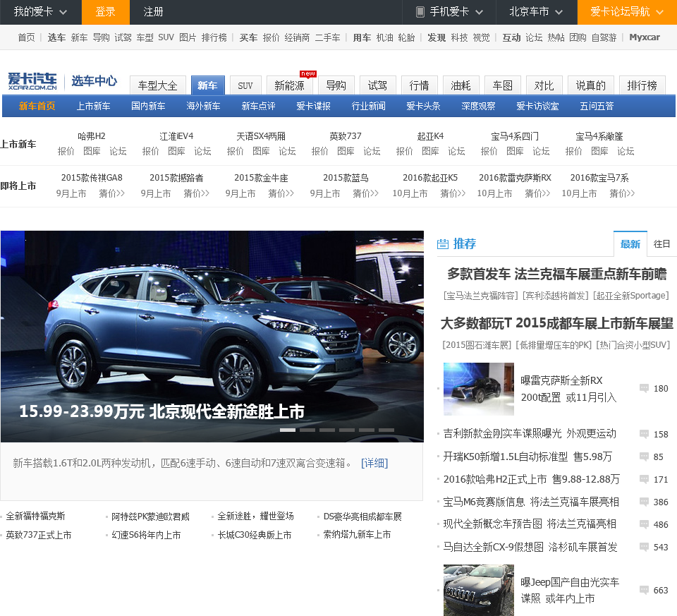Expand the 我的爱卡 dropdown menu
The height and width of the screenshot is (616, 677).
(41, 12)
